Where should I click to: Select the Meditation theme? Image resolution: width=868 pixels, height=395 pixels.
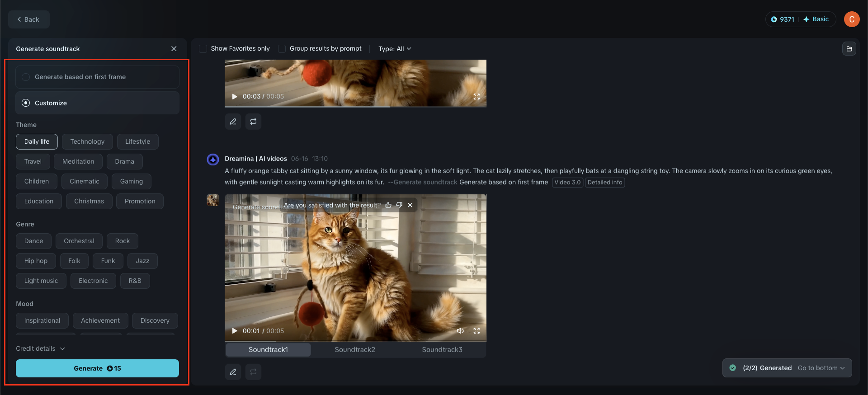pos(78,162)
